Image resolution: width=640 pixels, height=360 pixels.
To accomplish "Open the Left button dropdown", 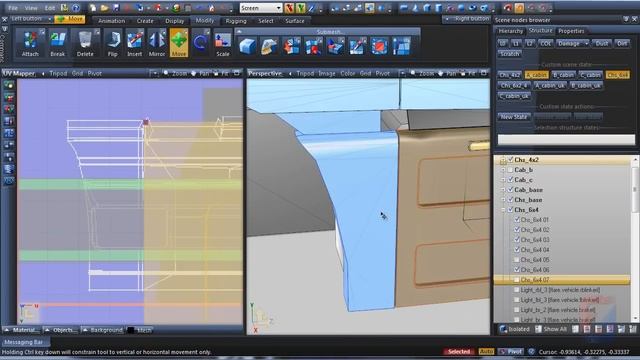I will coord(49,19).
